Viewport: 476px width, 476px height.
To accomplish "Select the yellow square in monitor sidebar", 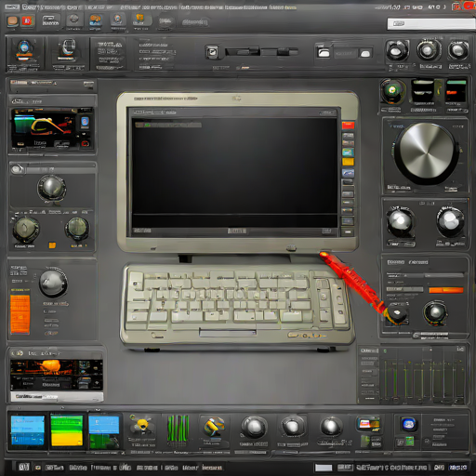I will [348, 162].
